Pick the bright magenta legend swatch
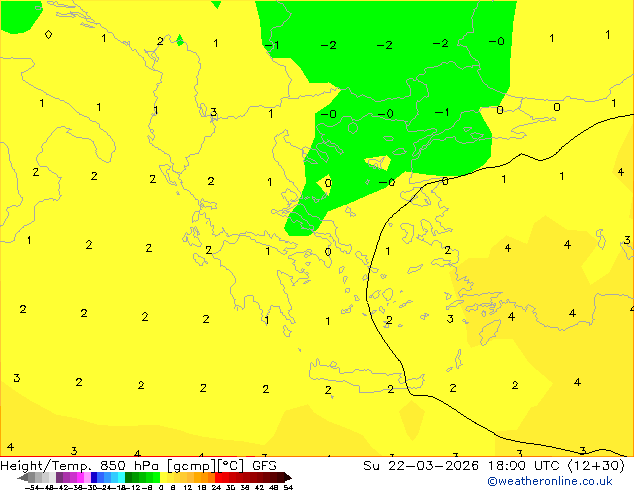This screenshot has width=634, height=490. [x=80, y=478]
